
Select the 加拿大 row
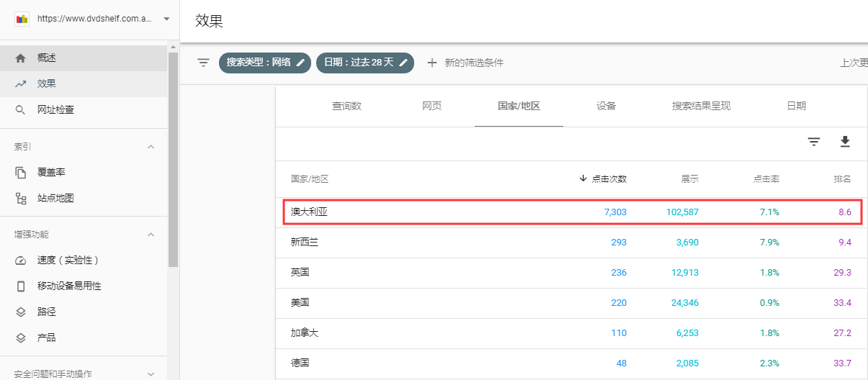[x=572, y=333]
